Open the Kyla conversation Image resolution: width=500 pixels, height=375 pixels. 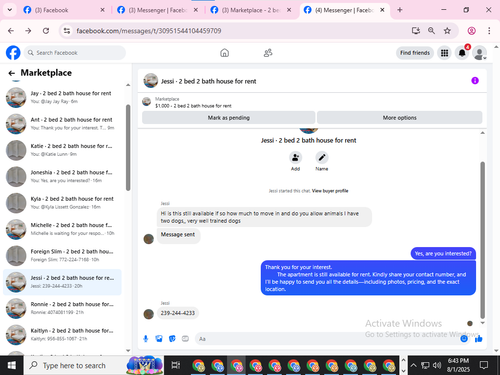tap(63, 203)
